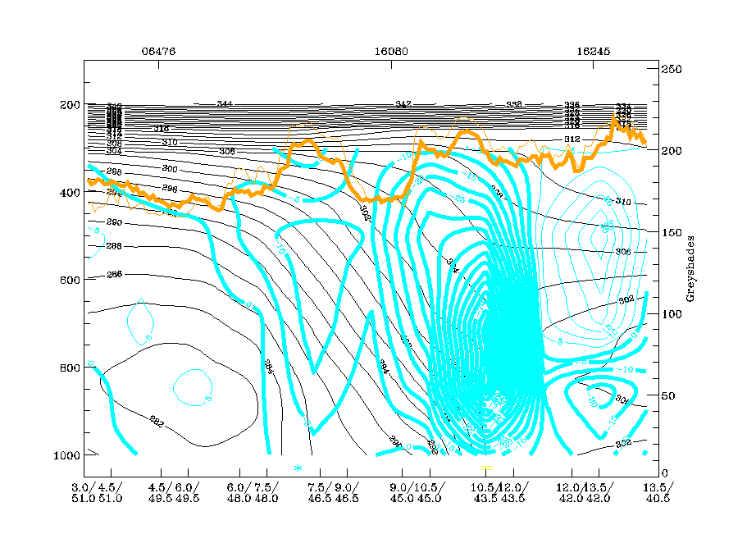
Task: Click the 150 value on the Greyshades axis
Action: click(673, 232)
